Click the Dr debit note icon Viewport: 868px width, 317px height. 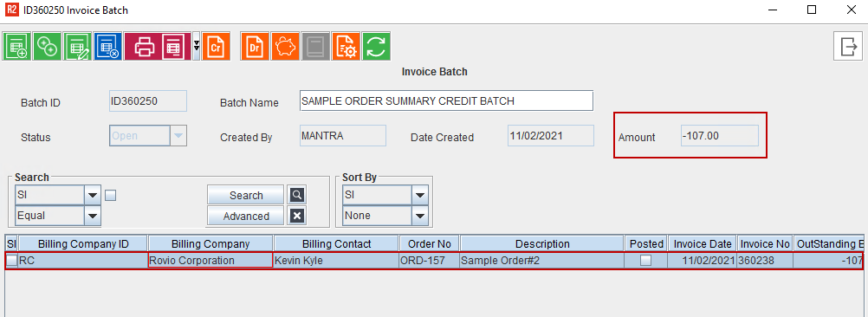point(254,46)
